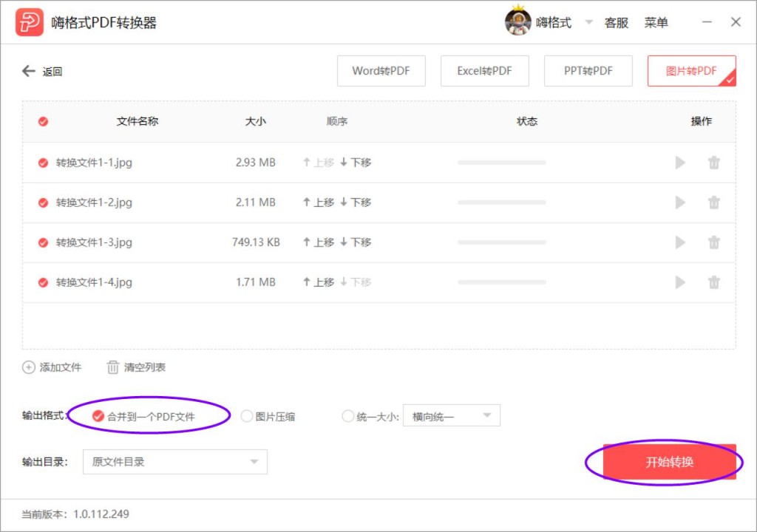
Task: Uncheck 转换文件1-3.jpg checkbox
Action: point(43,242)
